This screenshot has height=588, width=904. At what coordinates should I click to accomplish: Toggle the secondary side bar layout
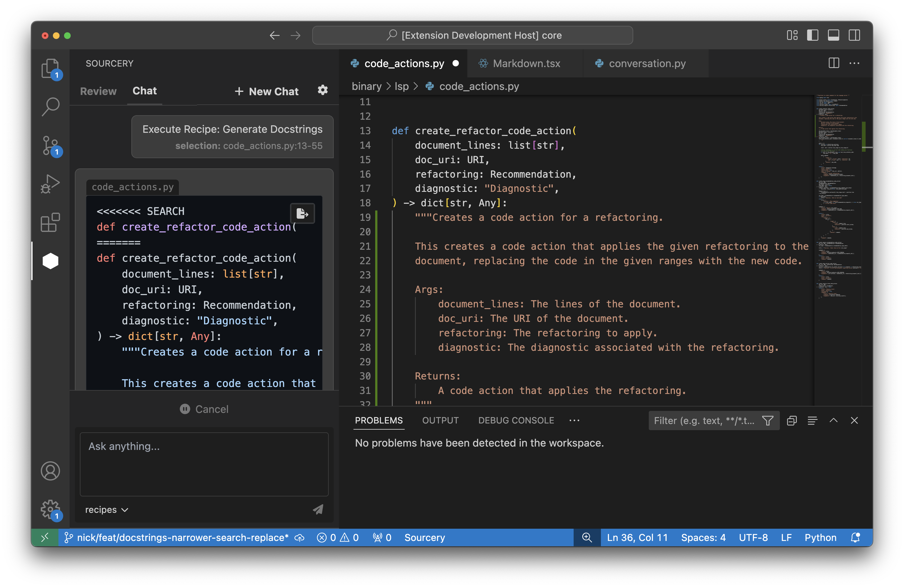coord(854,35)
